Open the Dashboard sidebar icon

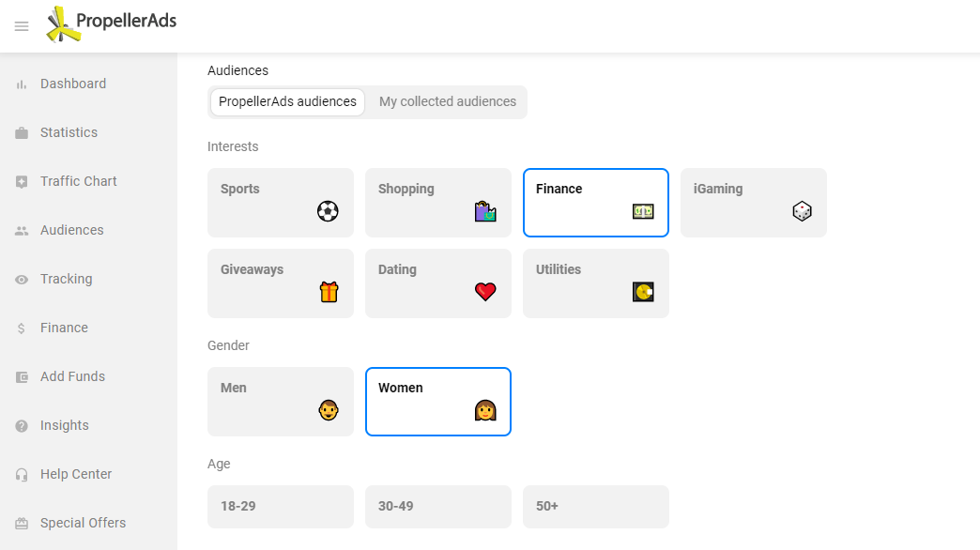click(x=20, y=84)
